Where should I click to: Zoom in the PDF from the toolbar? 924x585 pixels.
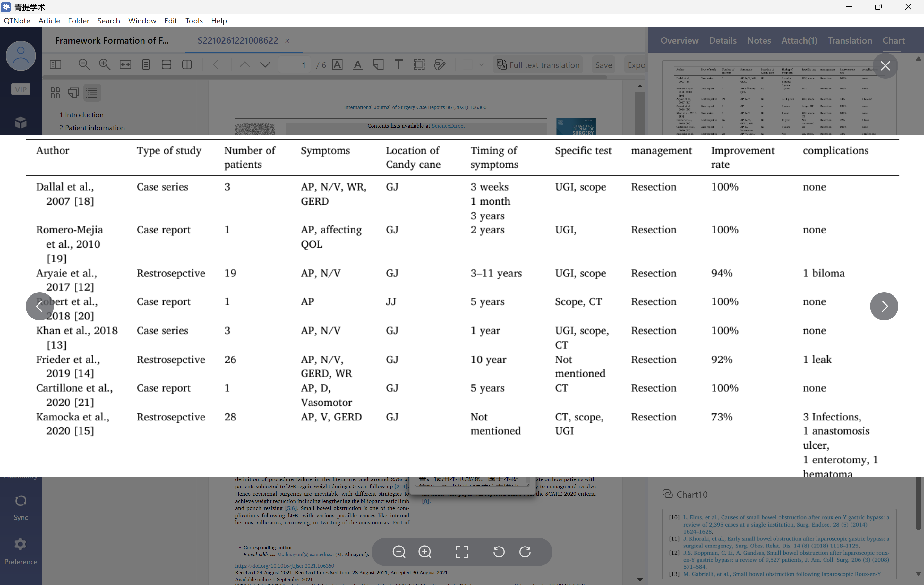(104, 65)
